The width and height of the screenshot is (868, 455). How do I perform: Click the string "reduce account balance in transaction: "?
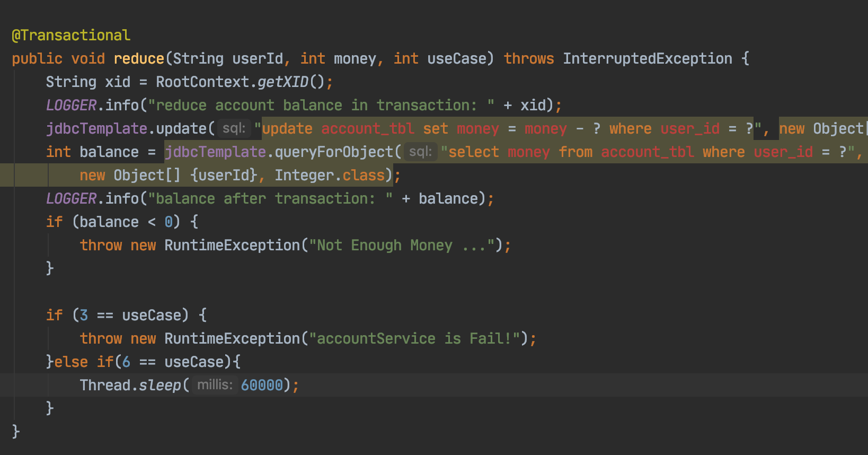(322, 106)
